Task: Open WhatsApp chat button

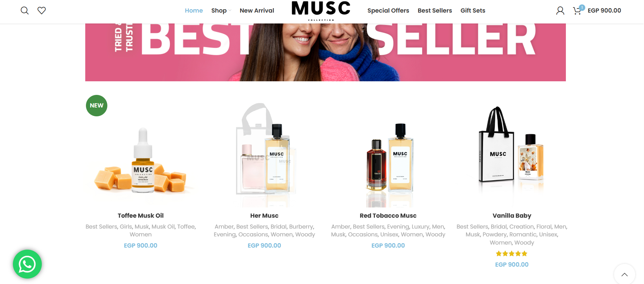Action: coord(27,264)
